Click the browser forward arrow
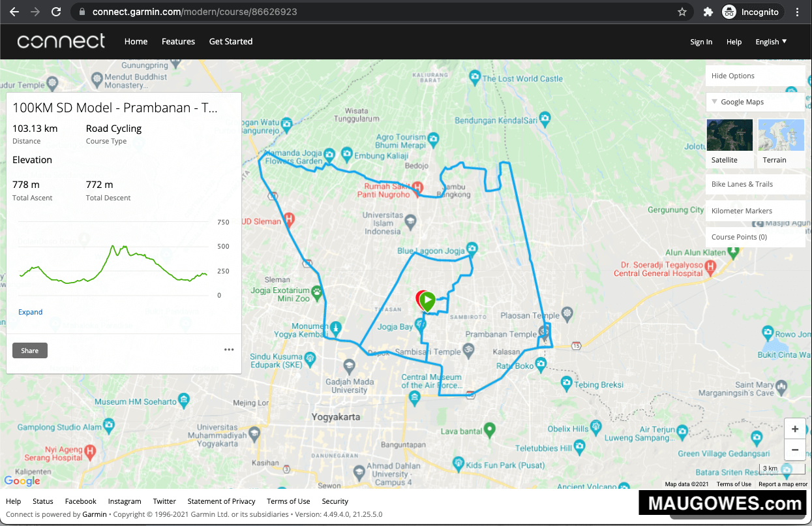Viewport: 812px width, 526px height. [35, 12]
